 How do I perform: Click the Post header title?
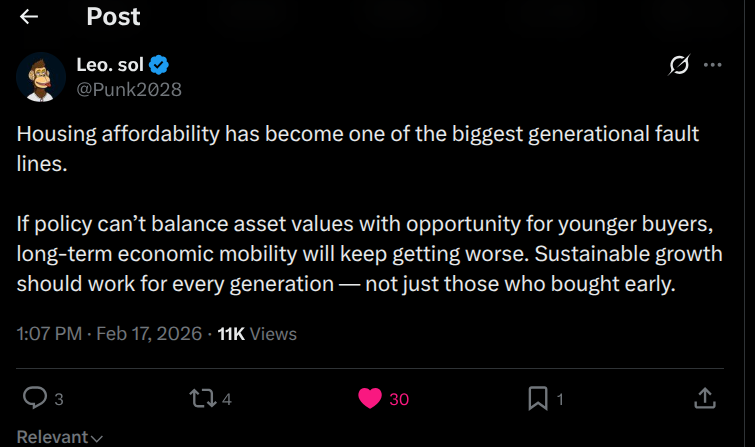[x=113, y=17]
